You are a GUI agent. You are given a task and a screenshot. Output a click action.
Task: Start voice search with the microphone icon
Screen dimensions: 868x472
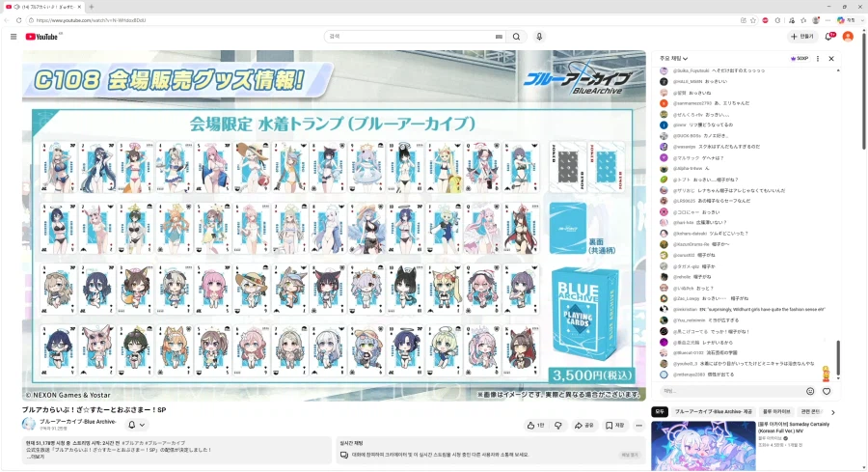coord(539,37)
